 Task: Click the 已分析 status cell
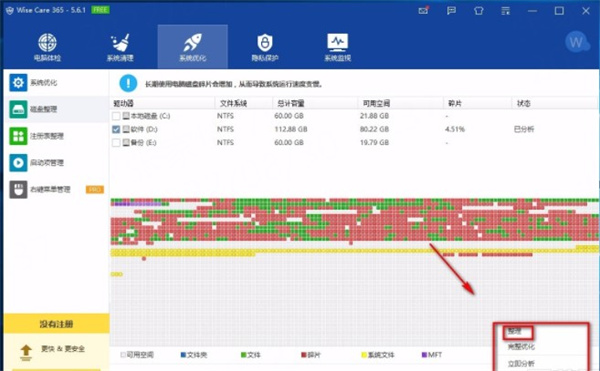pyautogui.click(x=524, y=129)
